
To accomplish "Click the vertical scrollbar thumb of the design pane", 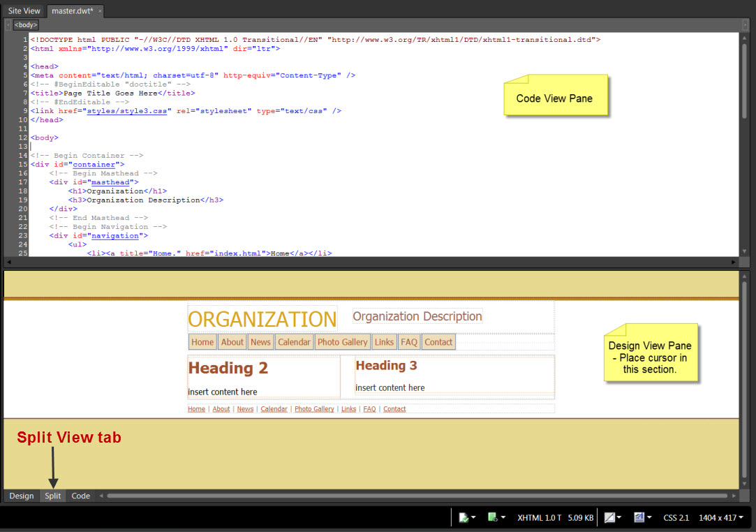I will [744, 381].
